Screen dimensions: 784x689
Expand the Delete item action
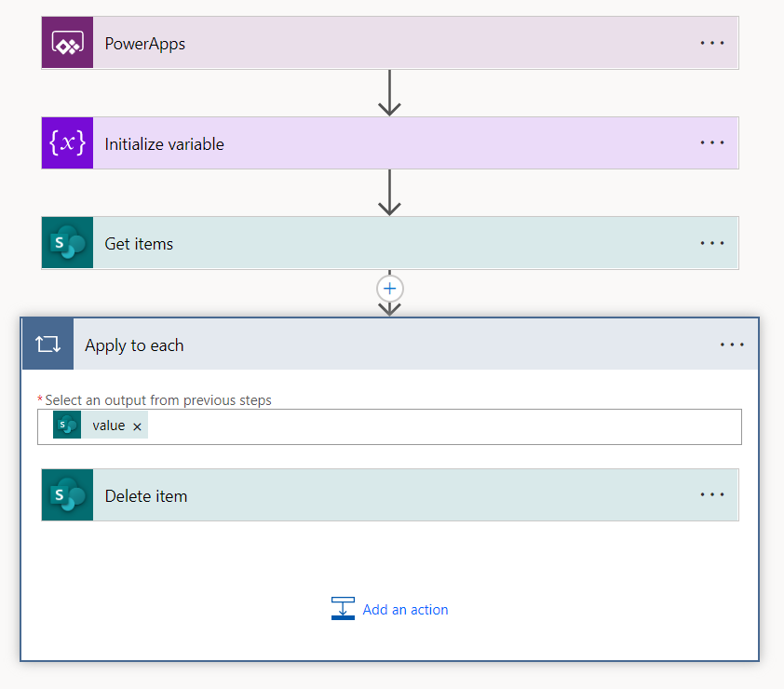pos(279,494)
